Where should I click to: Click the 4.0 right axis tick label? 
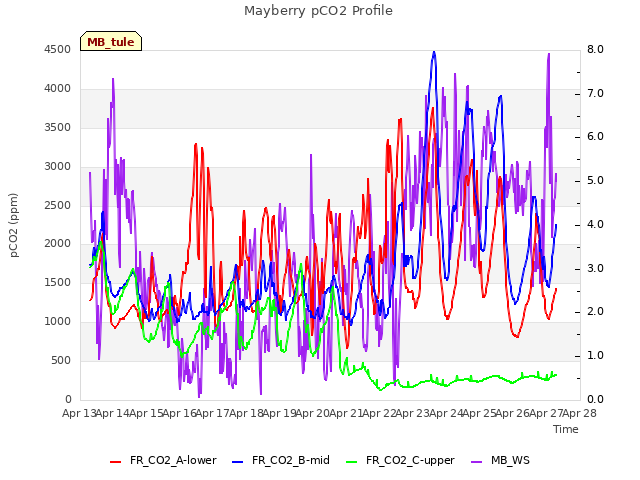tap(595, 224)
